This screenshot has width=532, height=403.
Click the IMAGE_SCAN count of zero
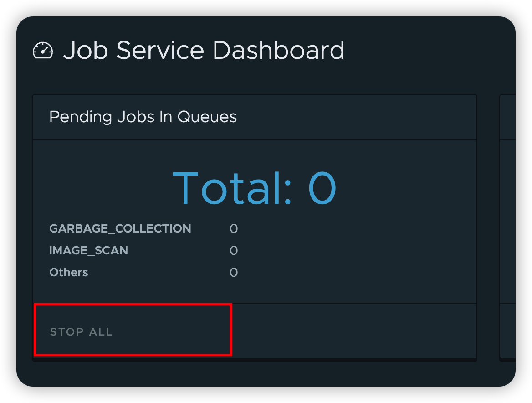pyautogui.click(x=234, y=250)
